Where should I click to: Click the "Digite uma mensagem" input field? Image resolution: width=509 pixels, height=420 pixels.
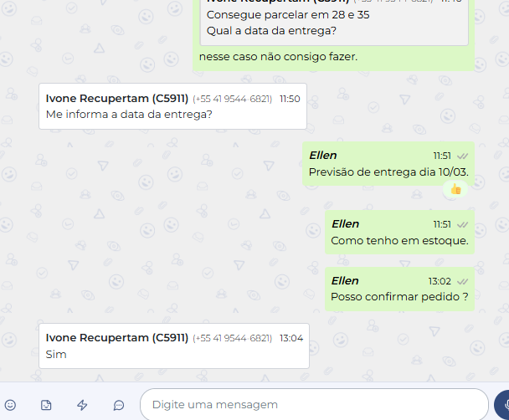(314, 405)
